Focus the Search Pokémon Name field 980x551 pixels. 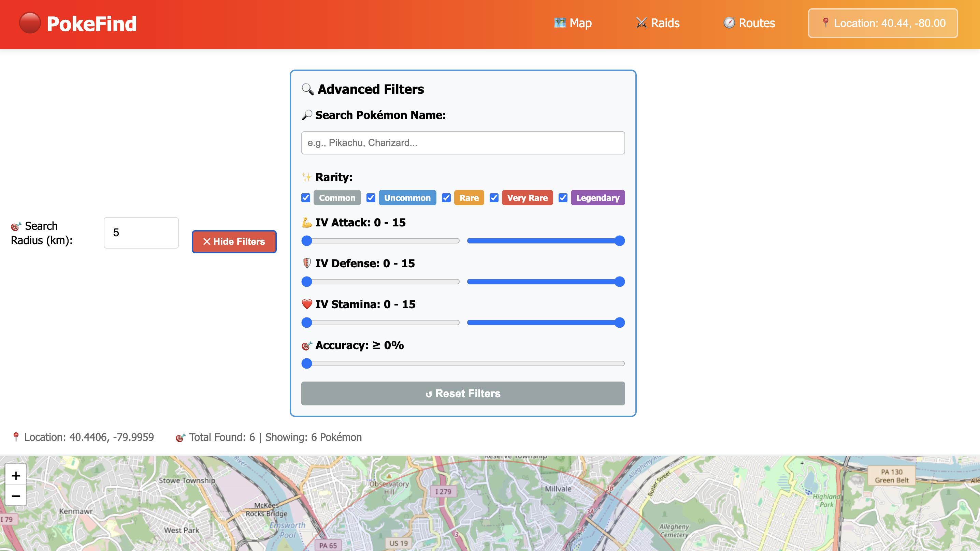point(463,143)
